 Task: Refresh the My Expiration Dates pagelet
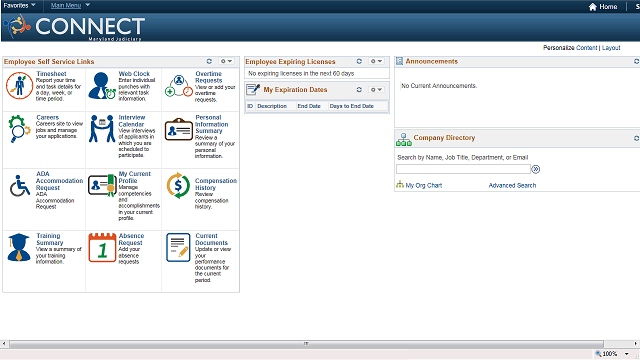click(x=359, y=89)
